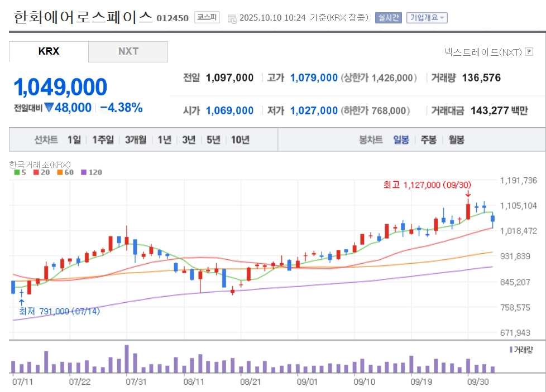Click the purple 120-day moving average swatch
Screen dimensions: 546x392
click(84, 172)
